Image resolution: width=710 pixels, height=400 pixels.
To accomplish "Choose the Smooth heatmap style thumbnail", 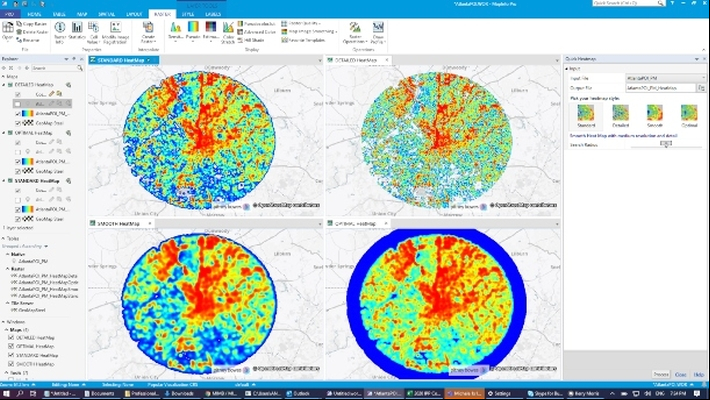I will tap(655, 115).
